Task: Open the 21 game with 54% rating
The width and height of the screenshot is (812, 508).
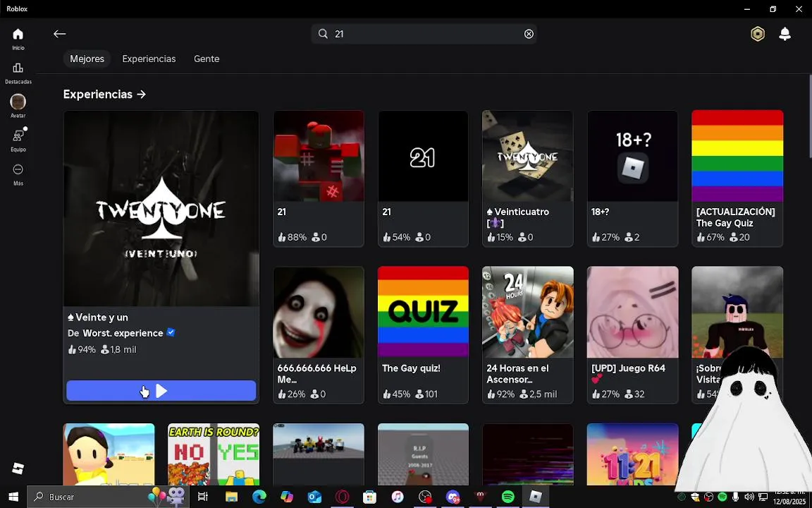Action: click(423, 179)
